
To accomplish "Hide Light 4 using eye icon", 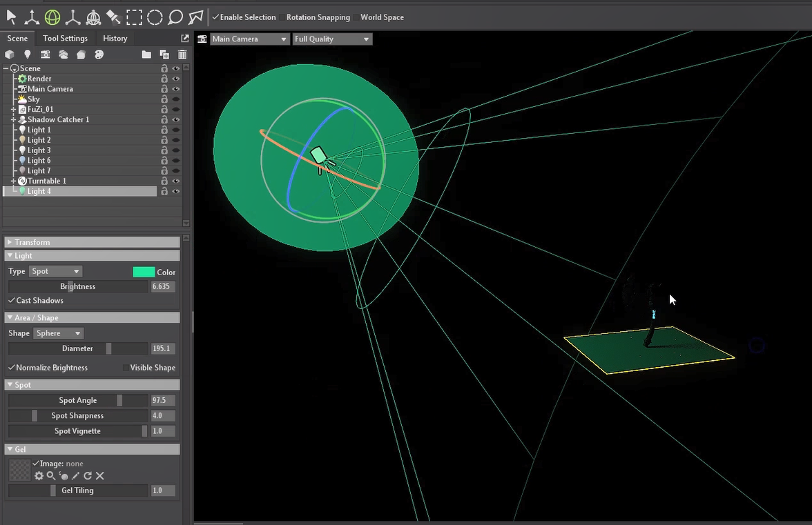I will tap(176, 191).
